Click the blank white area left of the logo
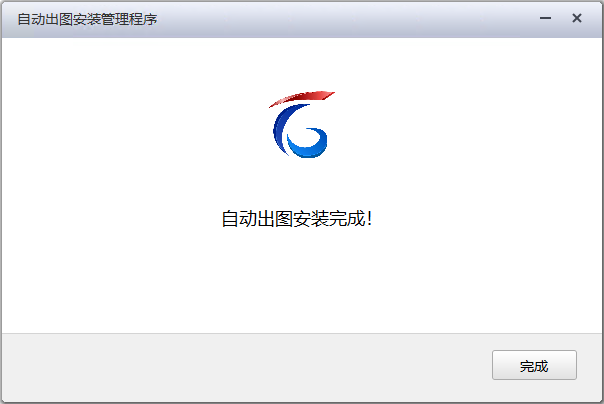604x404 pixels. [135, 124]
